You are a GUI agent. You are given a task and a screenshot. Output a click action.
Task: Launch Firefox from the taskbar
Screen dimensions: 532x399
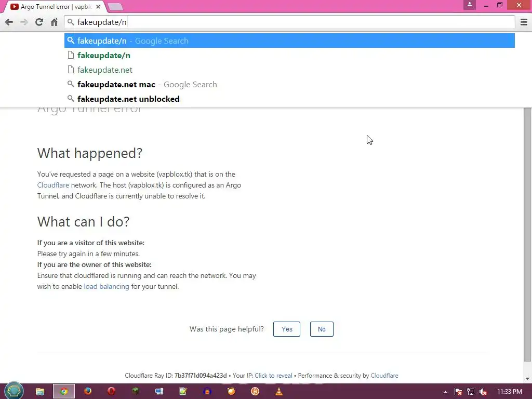pos(87,392)
